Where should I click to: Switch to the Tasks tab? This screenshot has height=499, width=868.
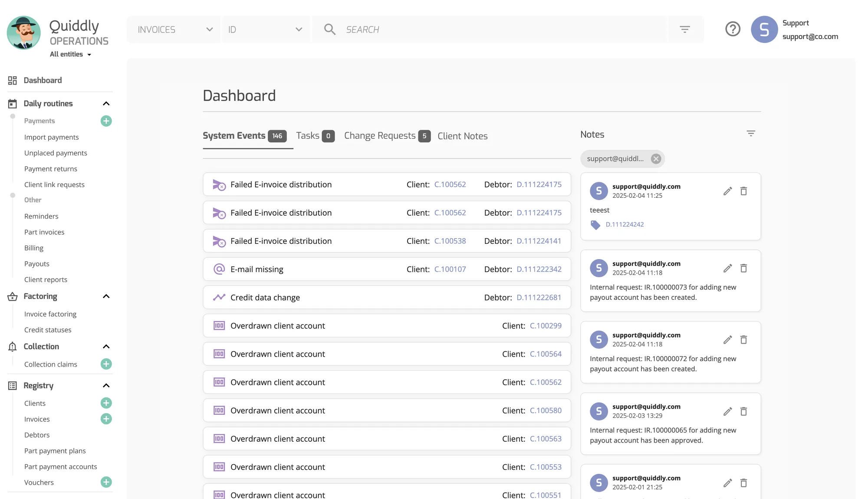(x=315, y=136)
